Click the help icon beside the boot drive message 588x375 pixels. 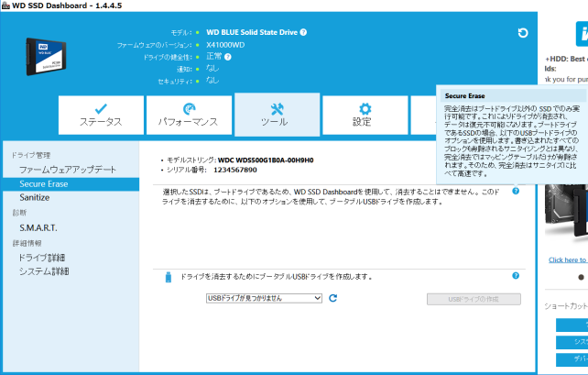pos(516,191)
